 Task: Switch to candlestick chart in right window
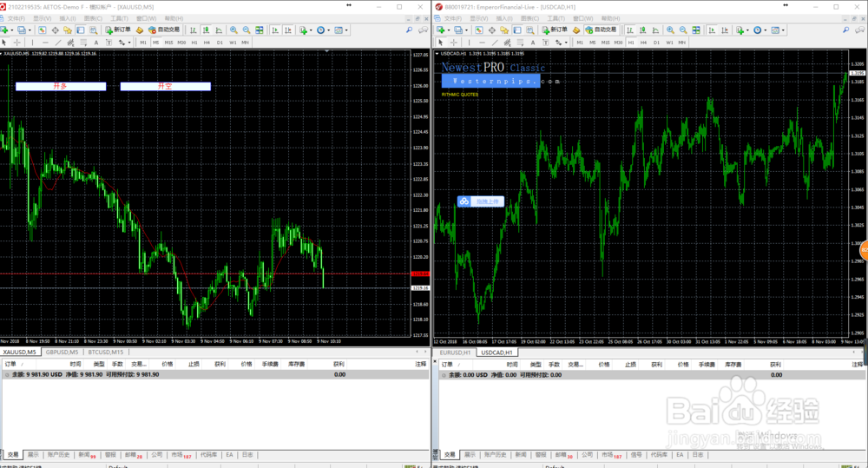click(642, 30)
